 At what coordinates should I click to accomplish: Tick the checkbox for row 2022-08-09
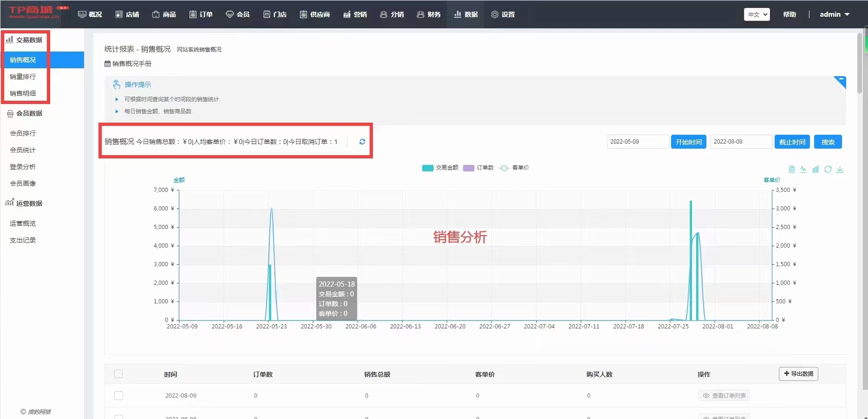point(118,395)
